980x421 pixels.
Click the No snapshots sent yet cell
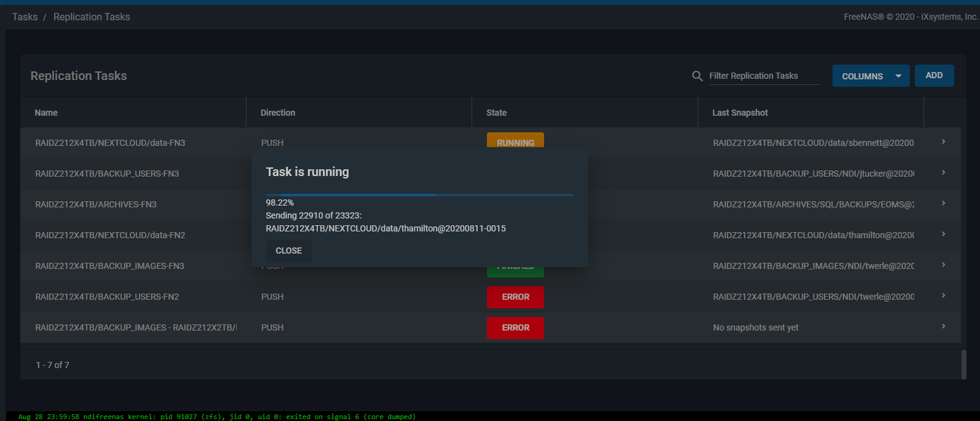pos(756,327)
